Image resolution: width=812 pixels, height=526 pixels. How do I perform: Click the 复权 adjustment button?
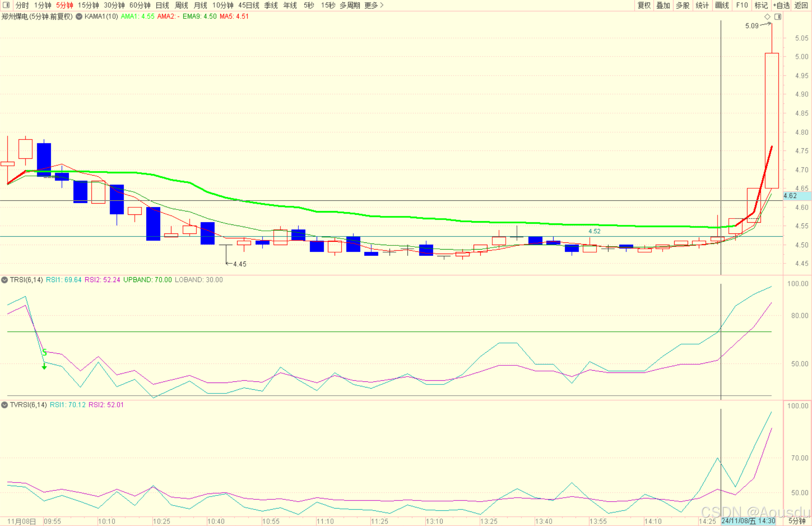[644, 5]
